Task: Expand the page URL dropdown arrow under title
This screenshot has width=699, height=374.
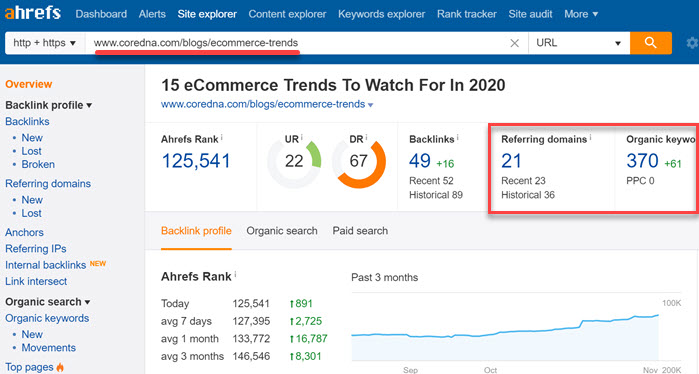Action: 370,105
